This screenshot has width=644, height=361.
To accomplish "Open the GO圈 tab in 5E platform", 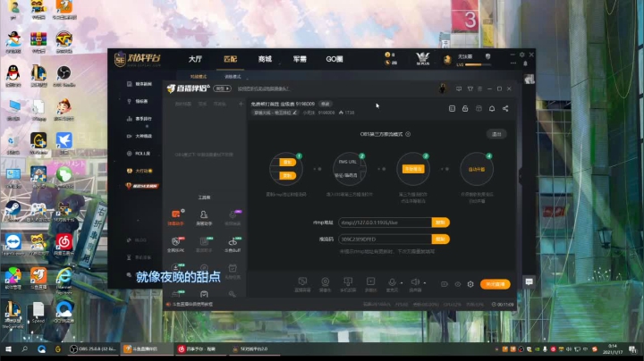I will [335, 59].
